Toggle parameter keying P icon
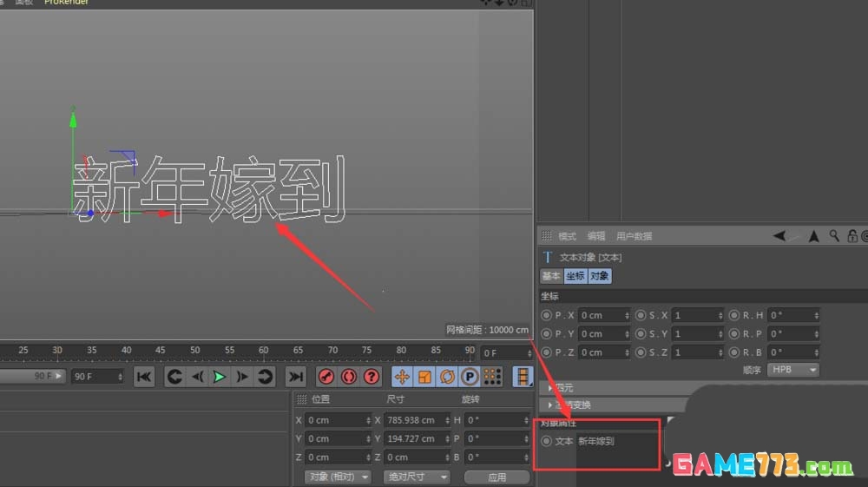868x487 pixels. [470, 377]
